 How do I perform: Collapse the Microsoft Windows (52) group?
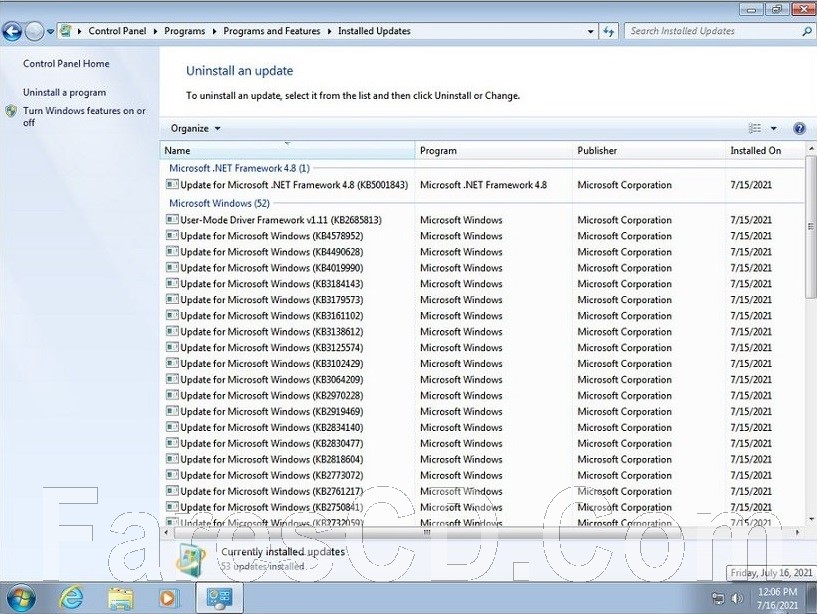219,203
